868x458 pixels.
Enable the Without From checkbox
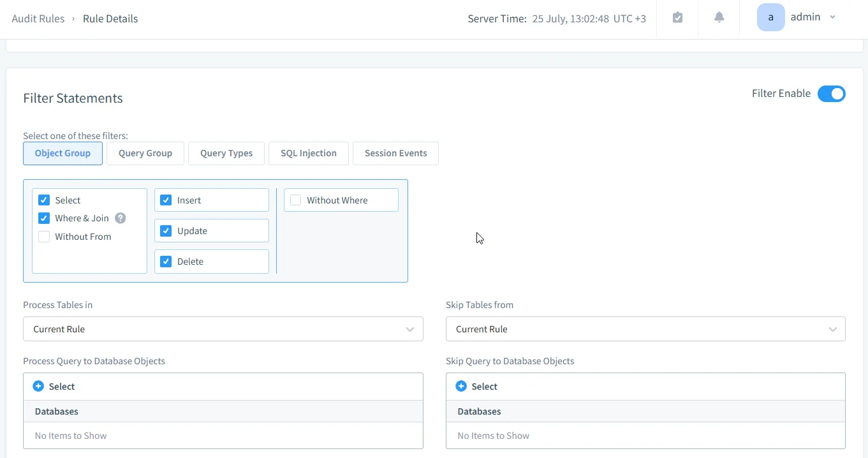click(x=44, y=237)
